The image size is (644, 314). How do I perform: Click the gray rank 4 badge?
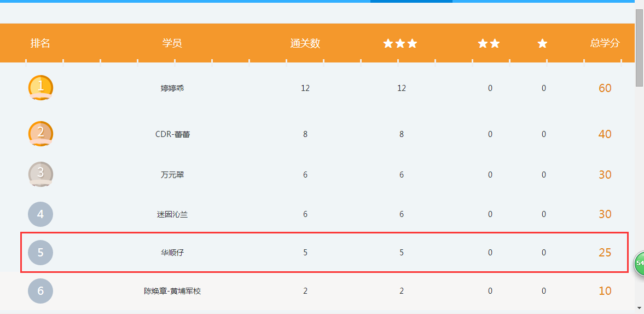(x=40, y=214)
